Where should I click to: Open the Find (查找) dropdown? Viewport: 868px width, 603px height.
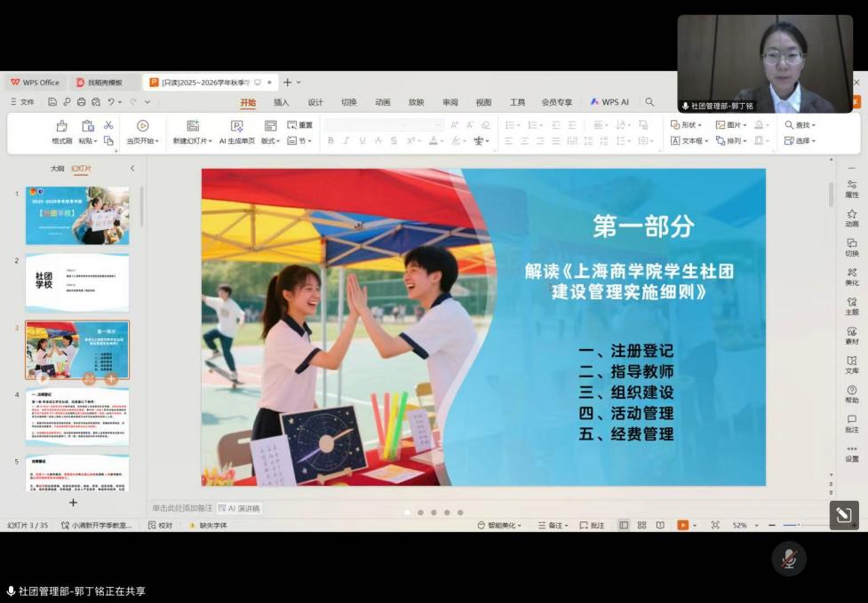[x=800, y=125]
